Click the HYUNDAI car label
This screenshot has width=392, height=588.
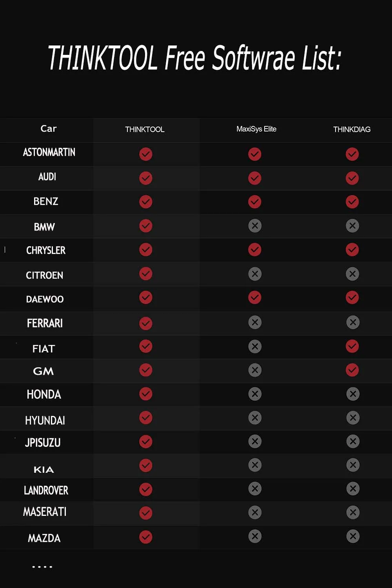point(45,420)
